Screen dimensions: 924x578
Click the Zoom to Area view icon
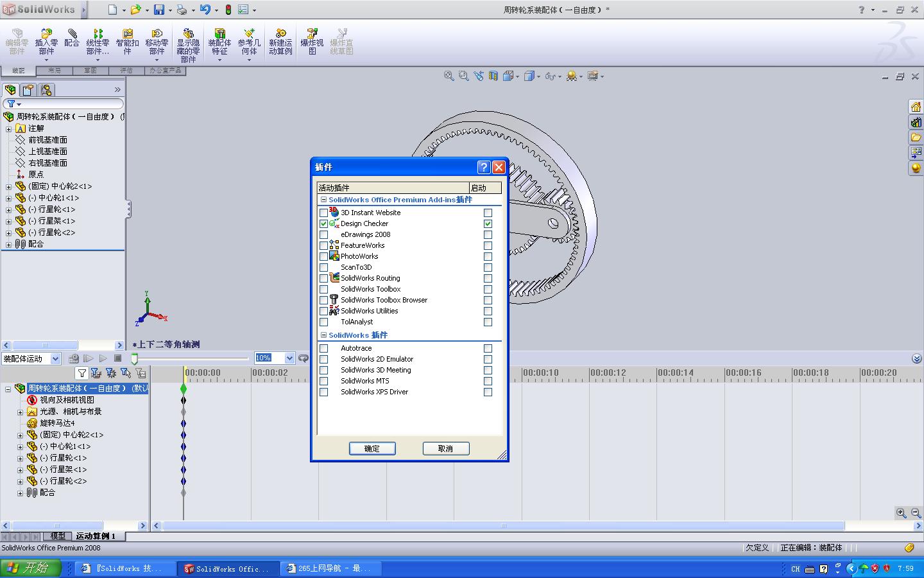coord(464,76)
